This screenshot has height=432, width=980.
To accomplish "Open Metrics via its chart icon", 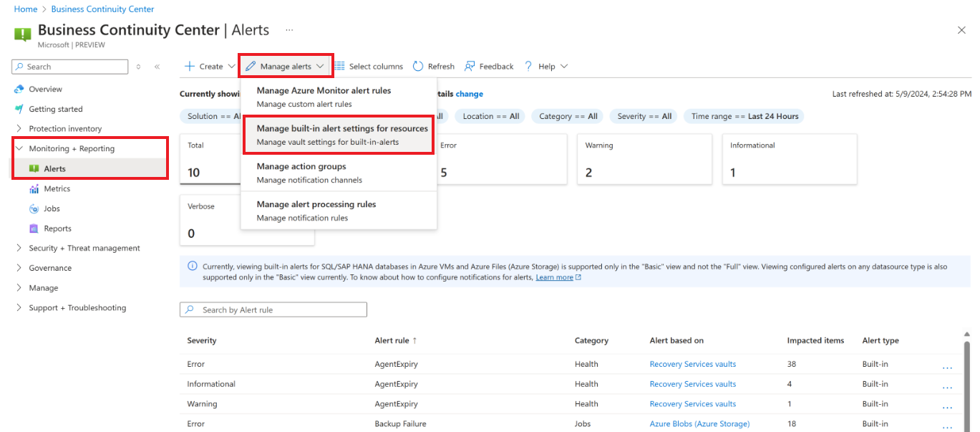I will tap(34, 189).
